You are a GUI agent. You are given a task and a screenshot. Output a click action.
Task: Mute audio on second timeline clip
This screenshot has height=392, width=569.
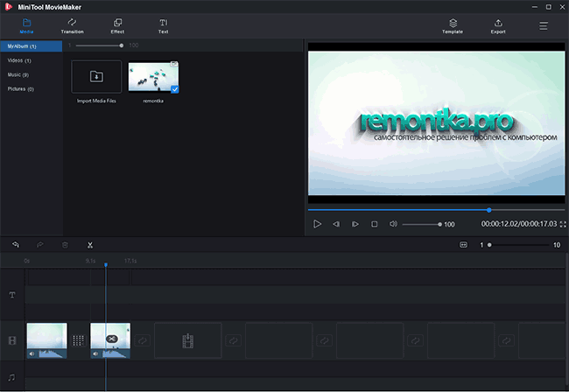95,353
